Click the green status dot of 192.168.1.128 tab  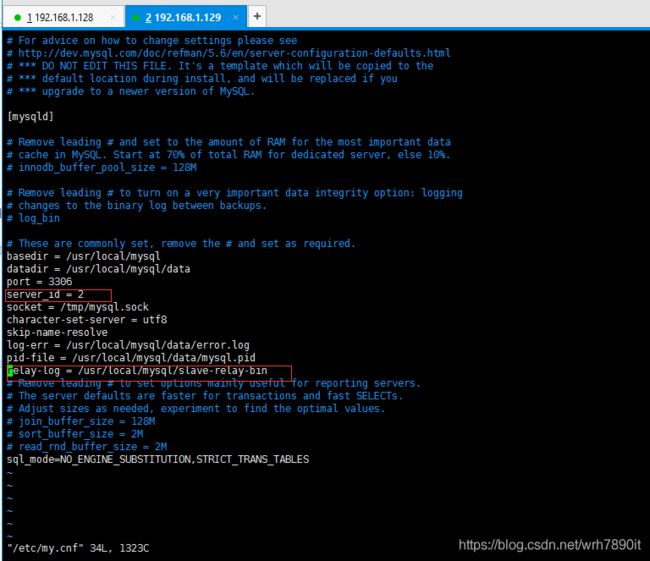[x=17, y=17]
